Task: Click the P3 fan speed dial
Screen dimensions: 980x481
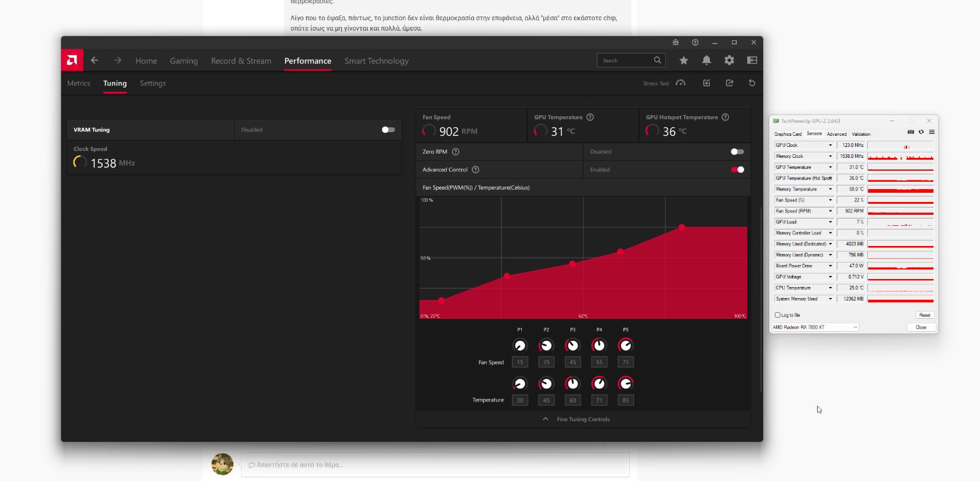Action: click(x=573, y=346)
